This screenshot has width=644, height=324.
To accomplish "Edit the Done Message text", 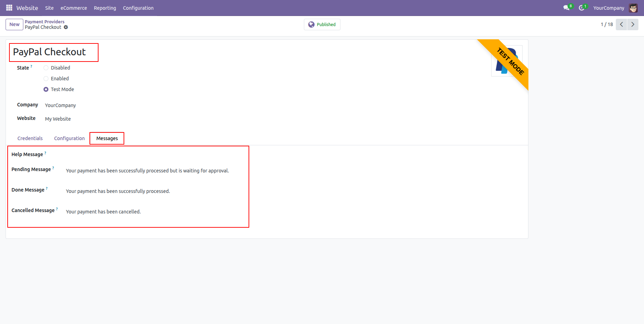I will pyautogui.click(x=118, y=191).
